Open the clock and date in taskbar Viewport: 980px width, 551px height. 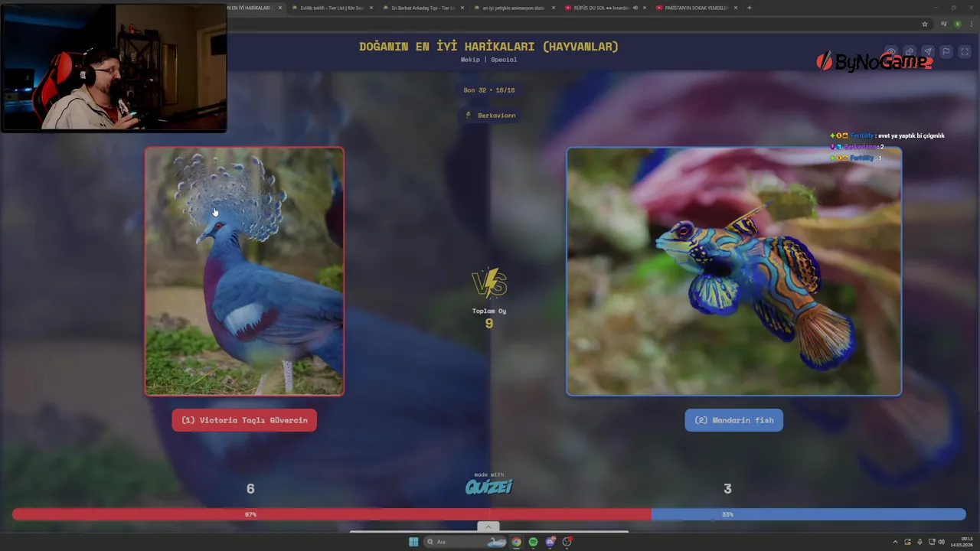coord(962,542)
